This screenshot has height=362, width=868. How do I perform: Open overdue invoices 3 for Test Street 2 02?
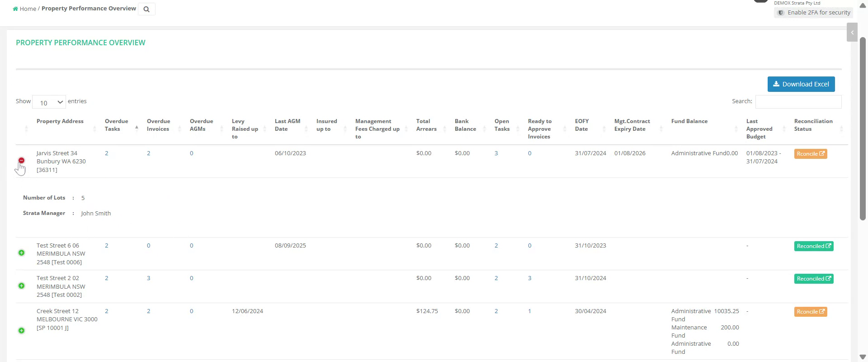pos(148,278)
